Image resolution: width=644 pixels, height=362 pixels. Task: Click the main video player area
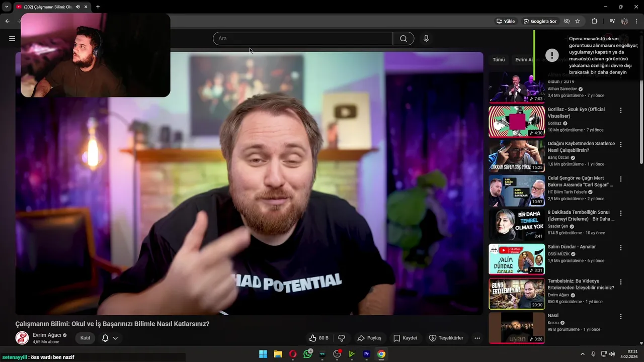249,184
